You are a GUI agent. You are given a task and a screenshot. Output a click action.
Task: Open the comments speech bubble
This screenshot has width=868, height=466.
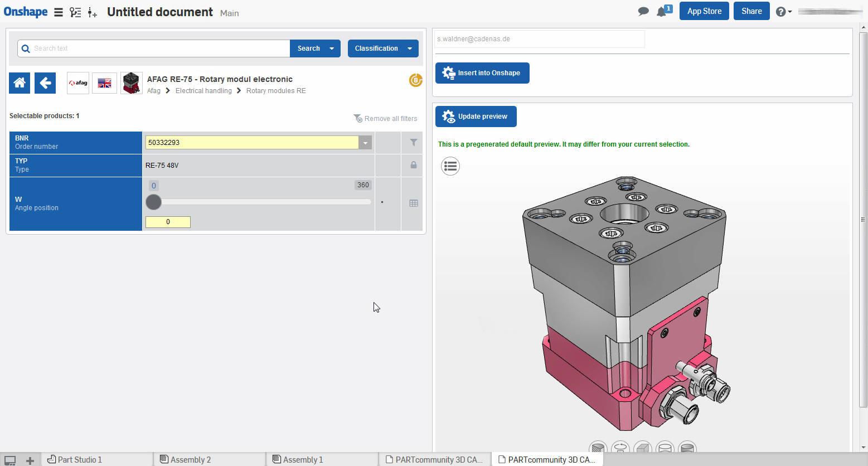click(x=643, y=11)
